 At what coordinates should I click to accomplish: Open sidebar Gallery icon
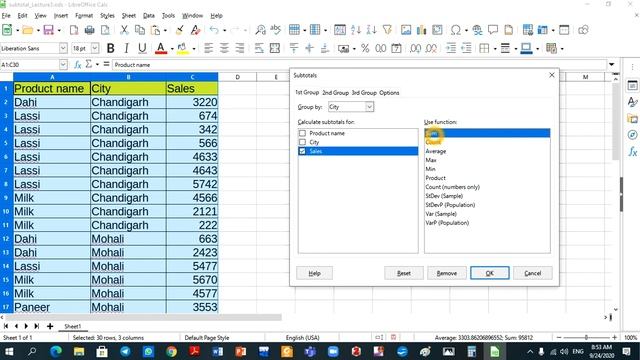[632, 118]
